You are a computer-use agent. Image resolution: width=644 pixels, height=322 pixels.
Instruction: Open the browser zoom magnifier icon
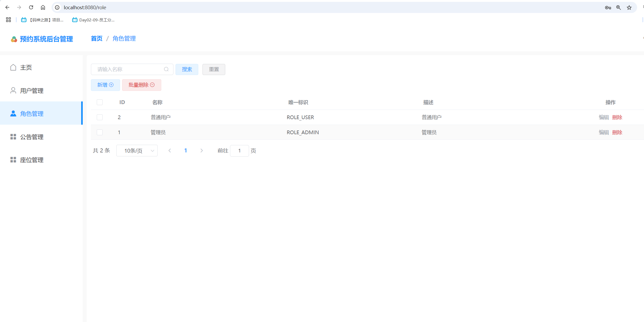click(618, 8)
